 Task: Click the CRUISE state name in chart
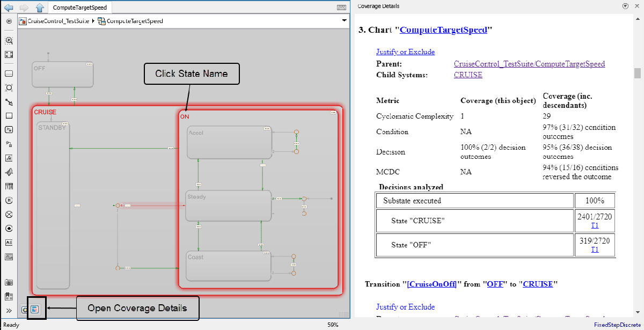[45, 112]
